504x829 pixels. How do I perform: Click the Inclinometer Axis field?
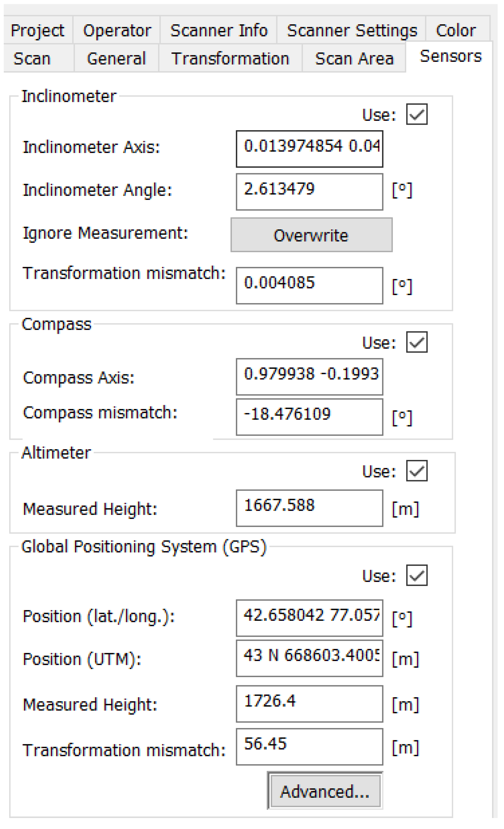point(309,149)
